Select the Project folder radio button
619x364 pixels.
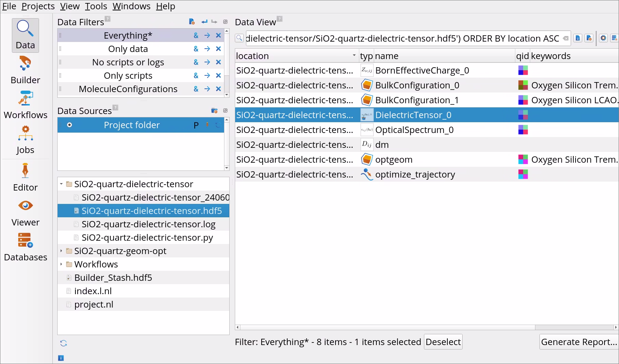pos(69,125)
